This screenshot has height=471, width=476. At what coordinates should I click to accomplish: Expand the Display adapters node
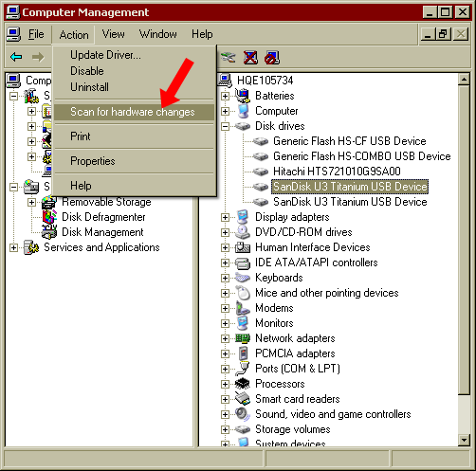coord(225,217)
